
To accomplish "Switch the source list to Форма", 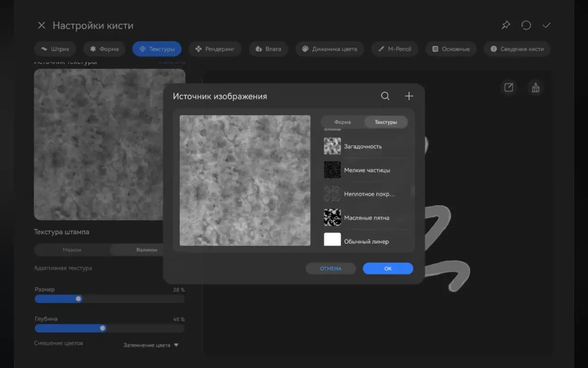I will click(x=343, y=122).
